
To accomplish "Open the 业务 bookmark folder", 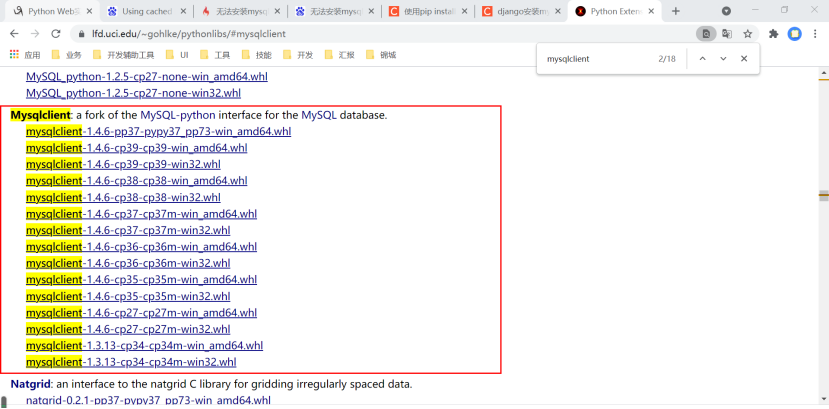I will [x=66, y=54].
